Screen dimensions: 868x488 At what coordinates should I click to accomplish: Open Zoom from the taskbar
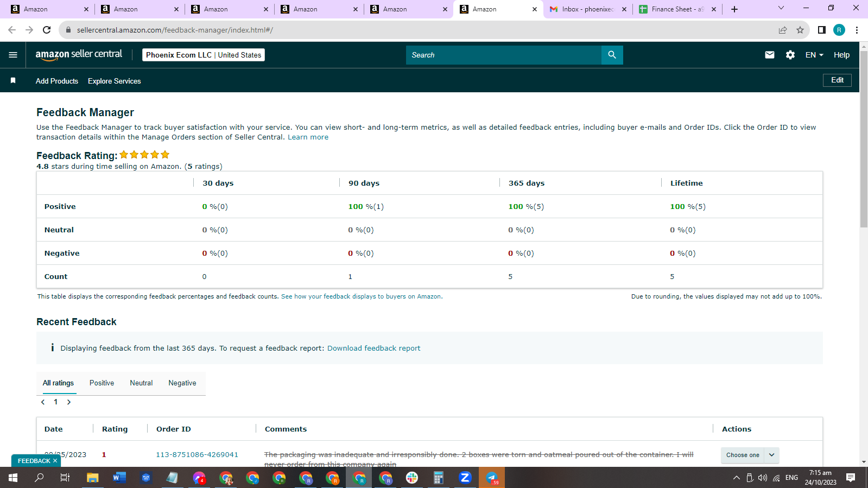point(465,478)
